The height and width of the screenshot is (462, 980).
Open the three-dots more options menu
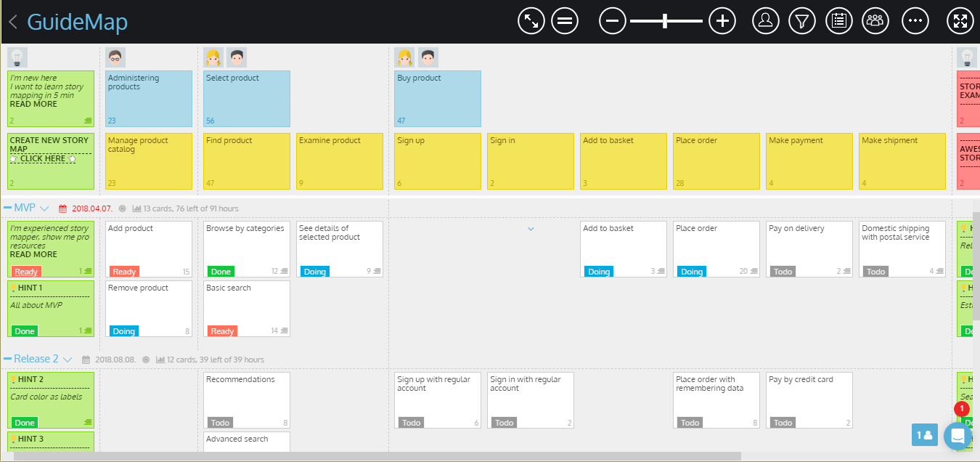(915, 21)
